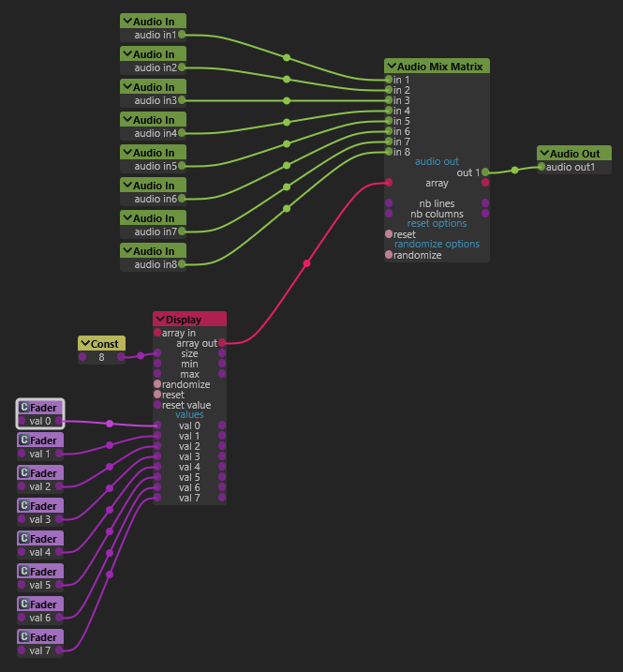The width and height of the screenshot is (623, 672).
Task: Trigger the reset port on Audio Mix Matrix
Action: [389, 234]
